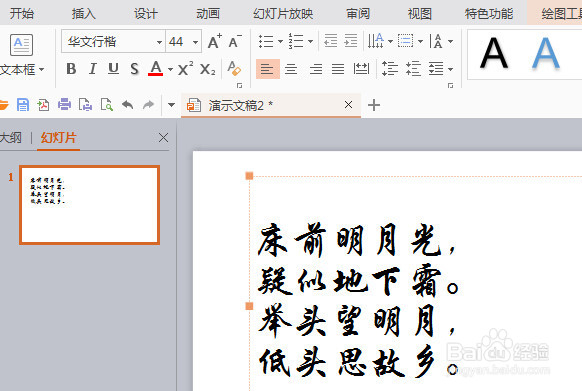Image resolution: width=582 pixels, height=391 pixels.
Task: Close the slide thumbnail pane
Action: click(163, 138)
